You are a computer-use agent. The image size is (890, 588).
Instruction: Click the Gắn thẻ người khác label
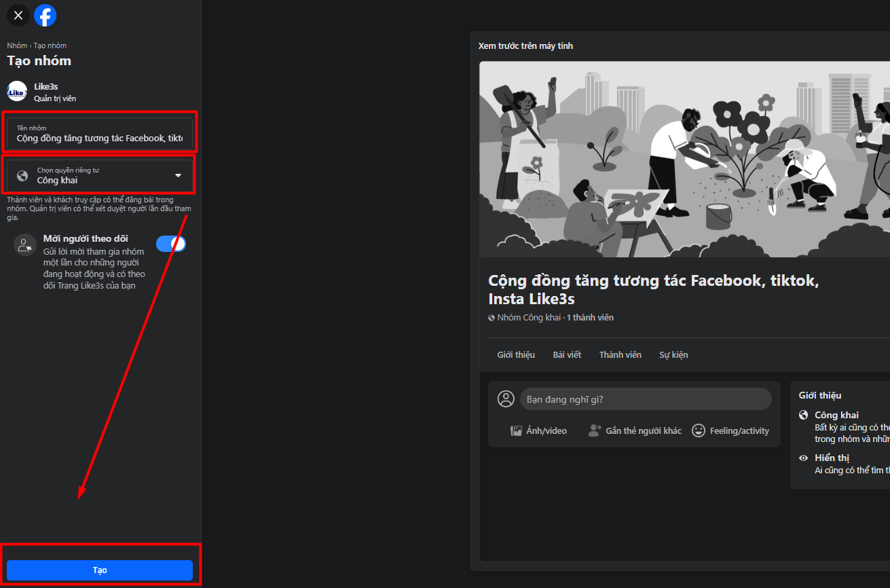point(644,430)
